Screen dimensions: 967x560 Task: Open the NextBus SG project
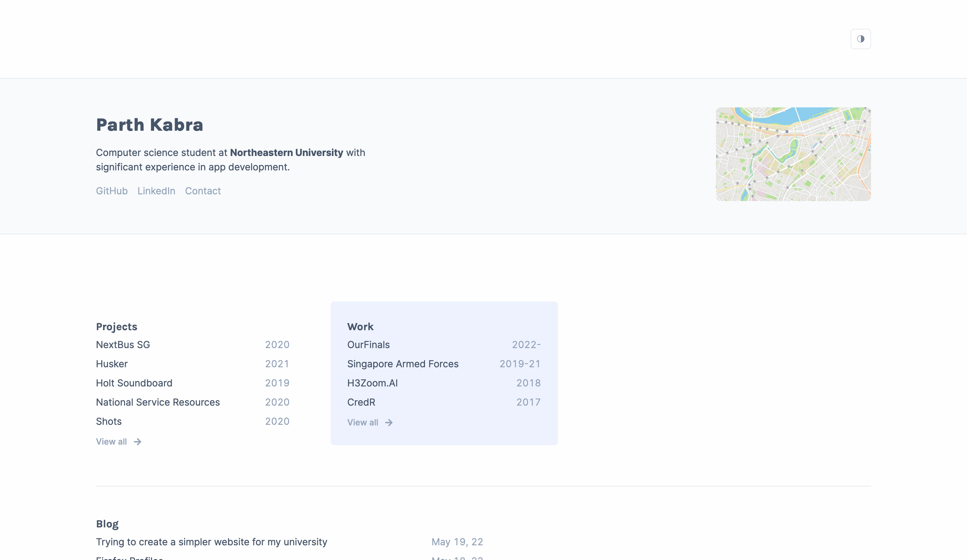point(123,345)
